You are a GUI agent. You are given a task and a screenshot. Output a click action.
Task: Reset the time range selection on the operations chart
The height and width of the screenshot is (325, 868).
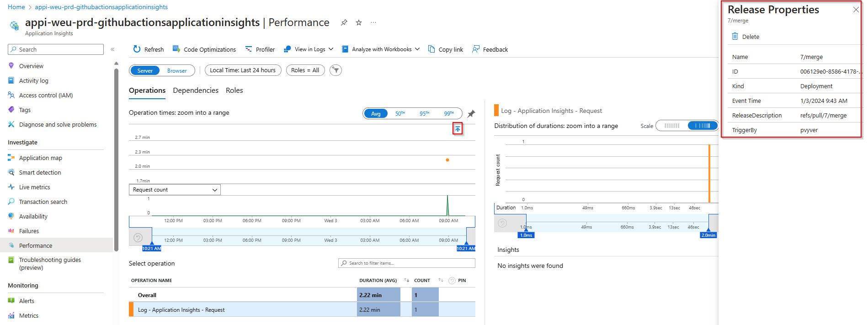[138, 238]
